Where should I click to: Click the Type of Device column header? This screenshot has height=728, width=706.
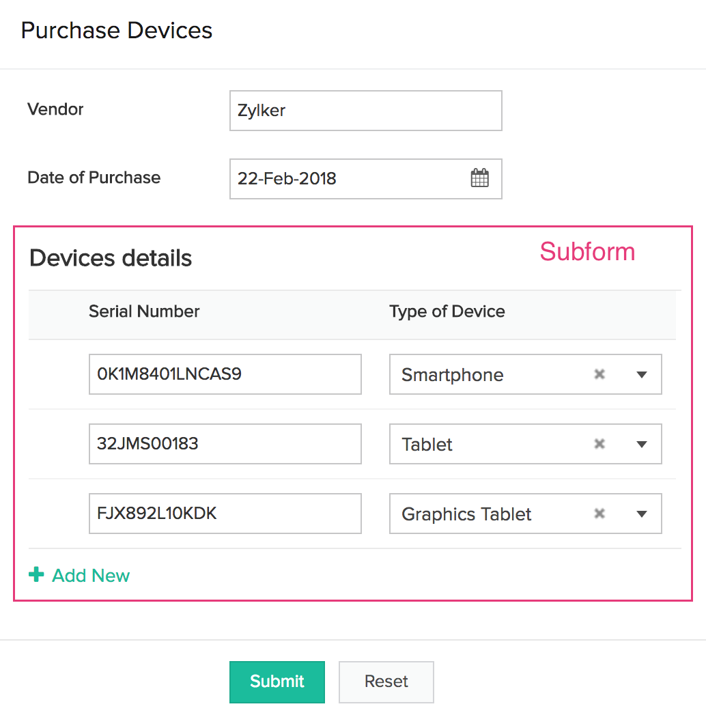pos(447,311)
